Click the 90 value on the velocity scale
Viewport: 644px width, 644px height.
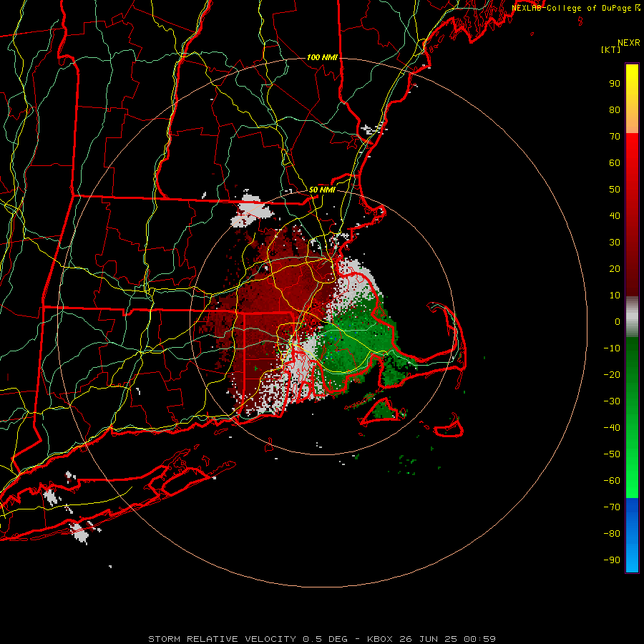[x=615, y=84]
